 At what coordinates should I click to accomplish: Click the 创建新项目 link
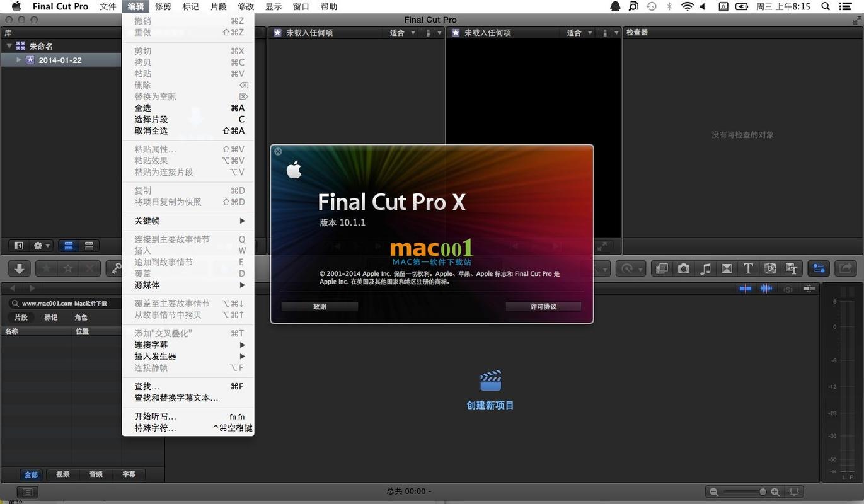click(x=490, y=405)
